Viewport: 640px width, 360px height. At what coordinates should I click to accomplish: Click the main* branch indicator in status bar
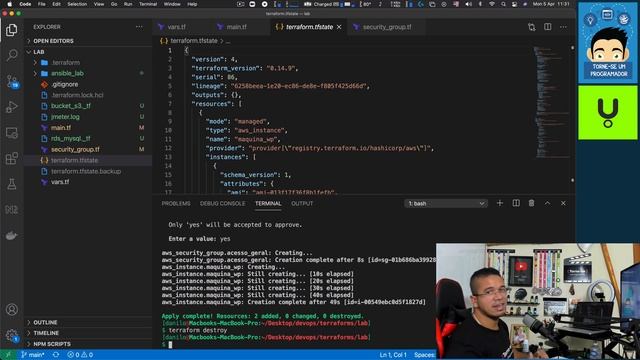pos(32,355)
